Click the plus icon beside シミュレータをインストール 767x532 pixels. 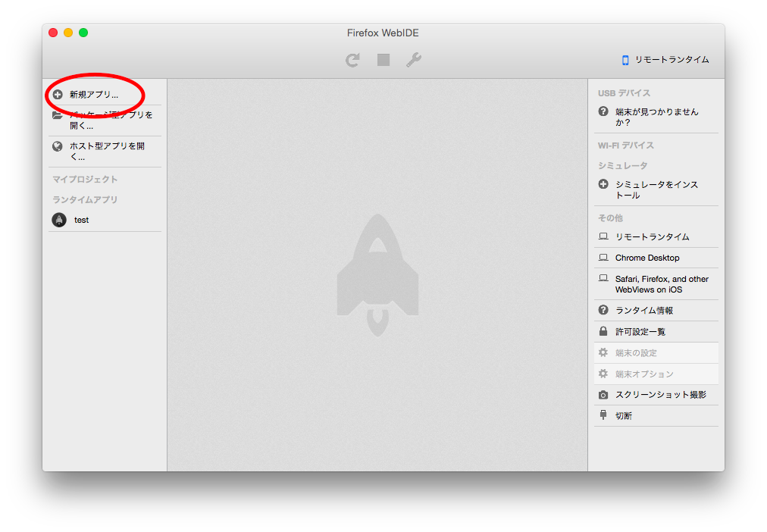tap(603, 184)
